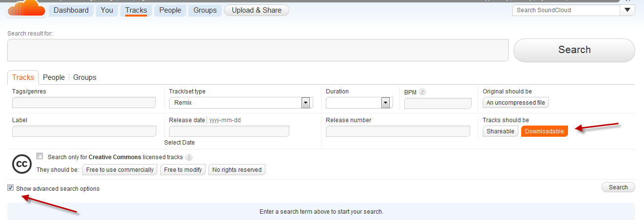Switch to the Groups results tab
The image size is (644, 220).
tap(85, 77)
